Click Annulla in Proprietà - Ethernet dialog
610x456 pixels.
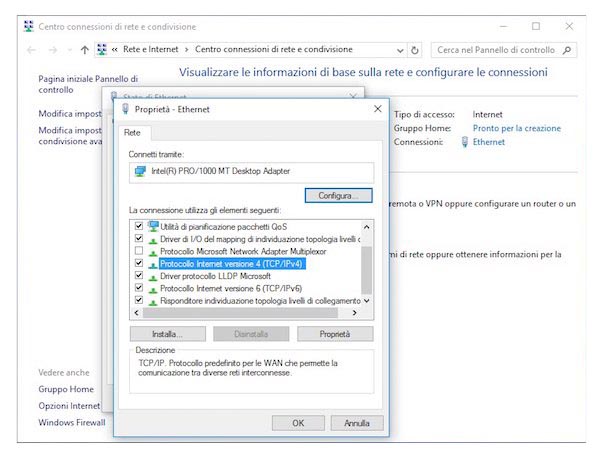coord(357,423)
